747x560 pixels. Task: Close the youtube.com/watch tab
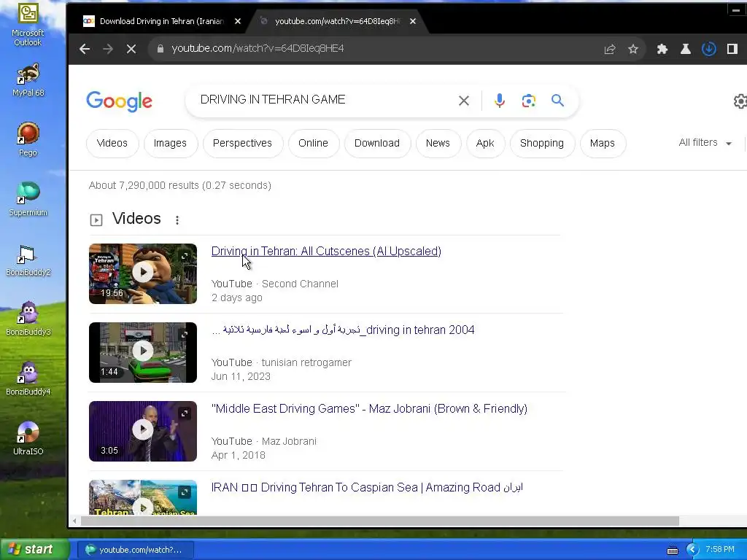[413, 21]
